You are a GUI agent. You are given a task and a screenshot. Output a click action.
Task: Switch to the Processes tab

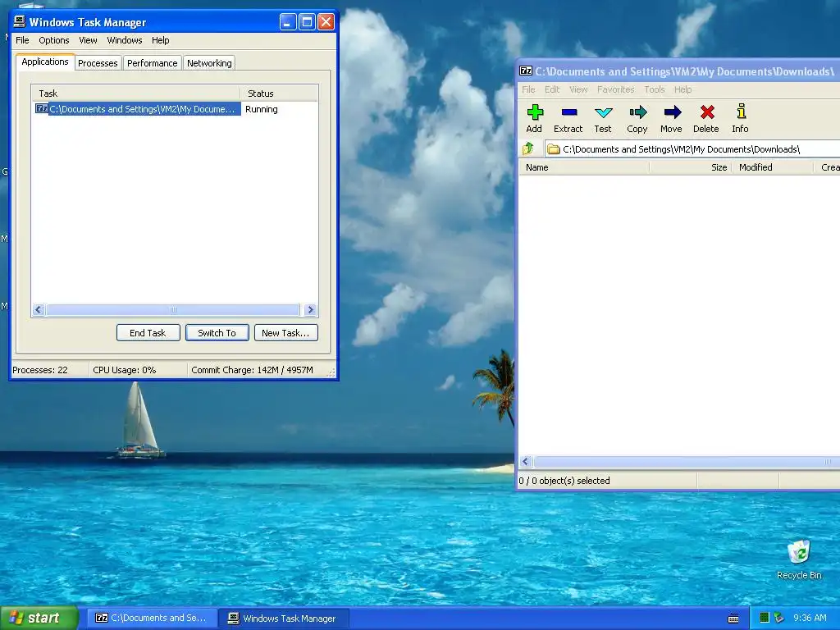(98, 63)
